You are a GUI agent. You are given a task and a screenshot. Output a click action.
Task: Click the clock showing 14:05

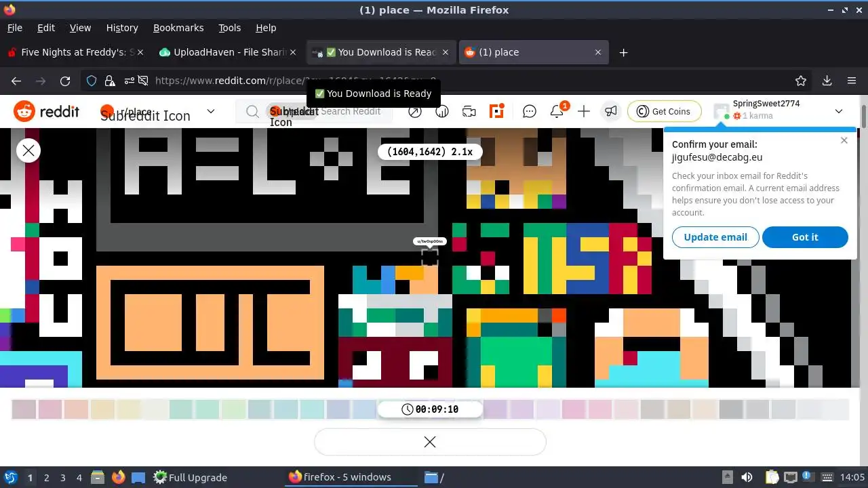(853, 477)
